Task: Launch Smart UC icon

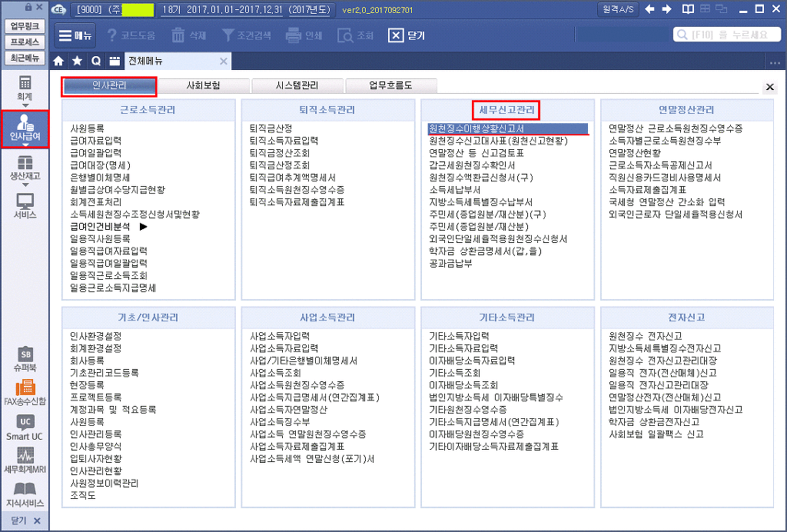Action: tap(25, 427)
